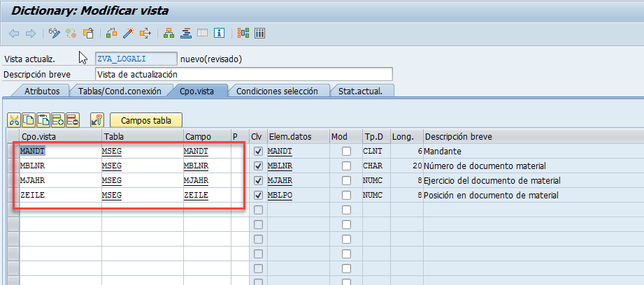Show the object hierarchy icon
Viewport: 644px width, 285px height.
168,34
